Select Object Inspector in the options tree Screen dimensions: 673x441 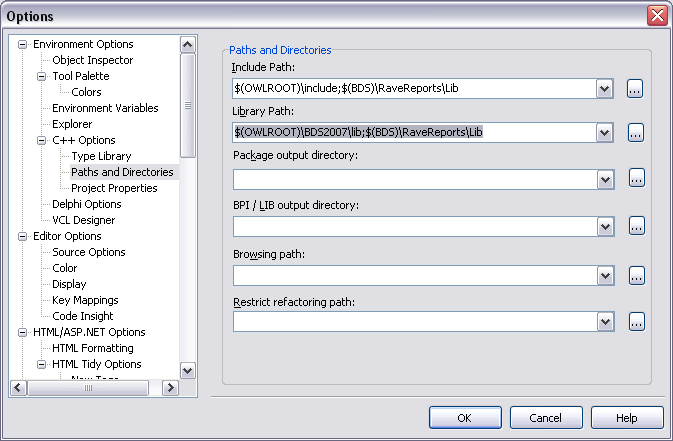[x=93, y=60]
